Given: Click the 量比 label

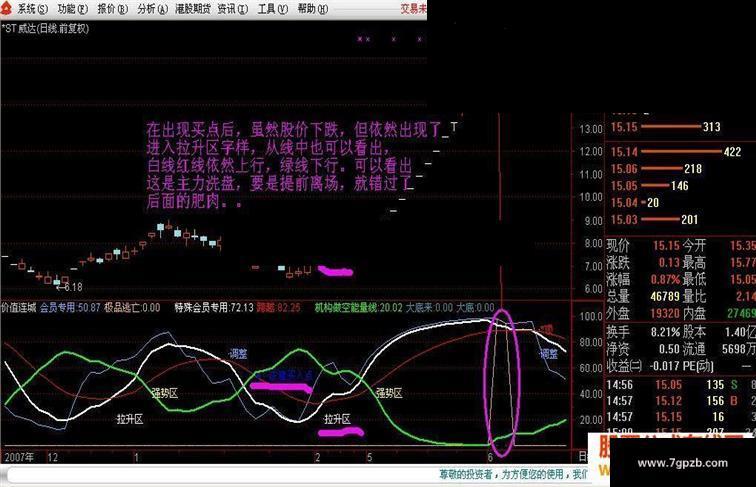Looking at the screenshot, I should coord(694,296).
